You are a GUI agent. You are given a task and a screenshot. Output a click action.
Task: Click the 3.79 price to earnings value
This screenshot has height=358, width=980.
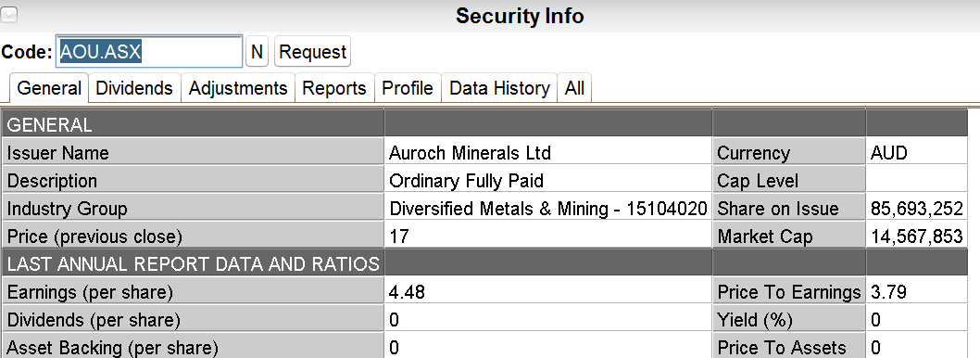916,291
